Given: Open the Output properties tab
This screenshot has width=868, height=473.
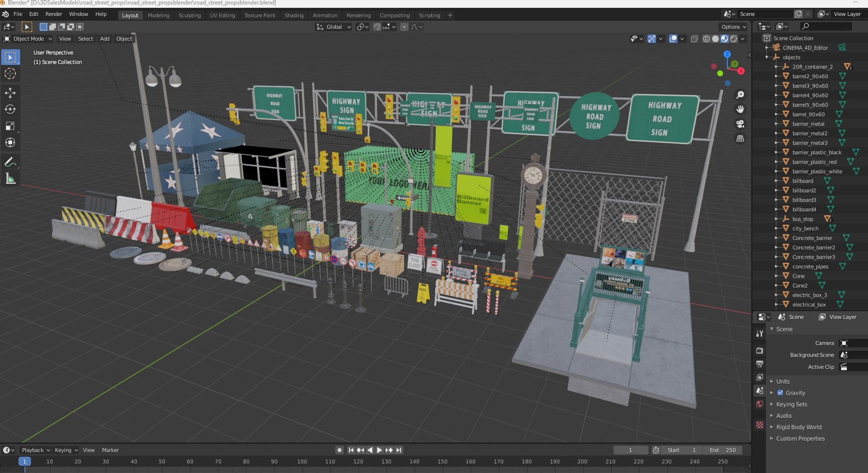Looking at the screenshot, I should [759, 364].
